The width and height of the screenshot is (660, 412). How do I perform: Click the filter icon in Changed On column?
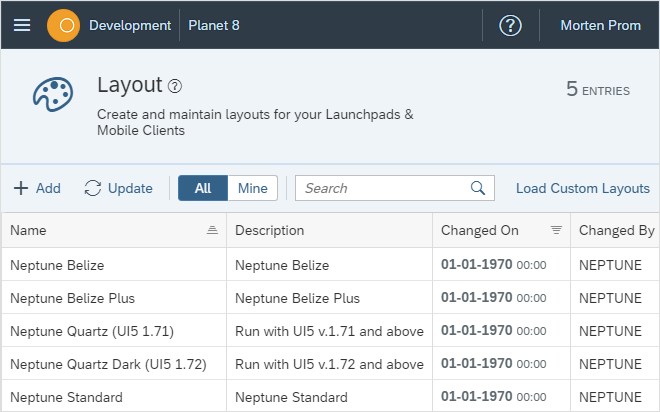(556, 230)
